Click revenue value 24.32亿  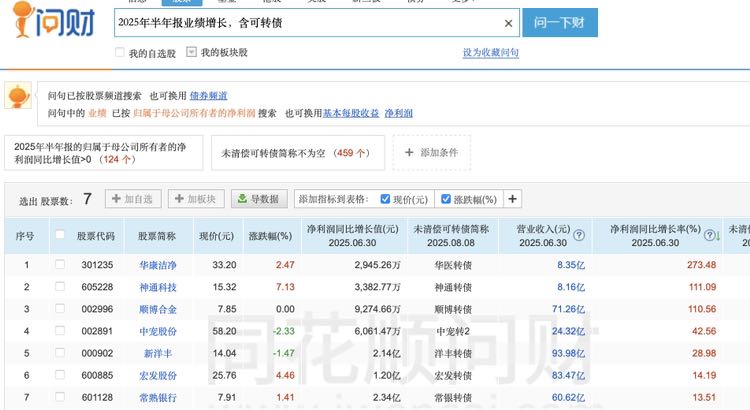point(568,331)
